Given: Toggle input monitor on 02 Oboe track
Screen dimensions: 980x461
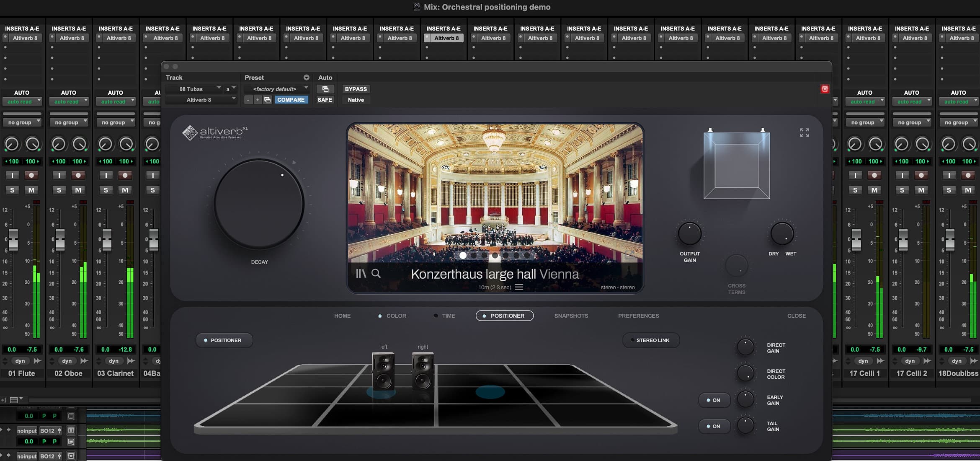Looking at the screenshot, I should 59,175.
